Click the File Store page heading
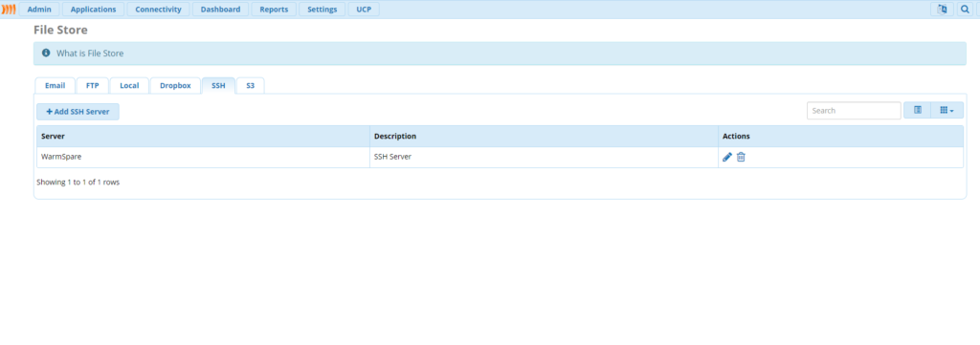Image resolution: width=980 pixels, height=345 pixels. pyautogui.click(x=60, y=30)
